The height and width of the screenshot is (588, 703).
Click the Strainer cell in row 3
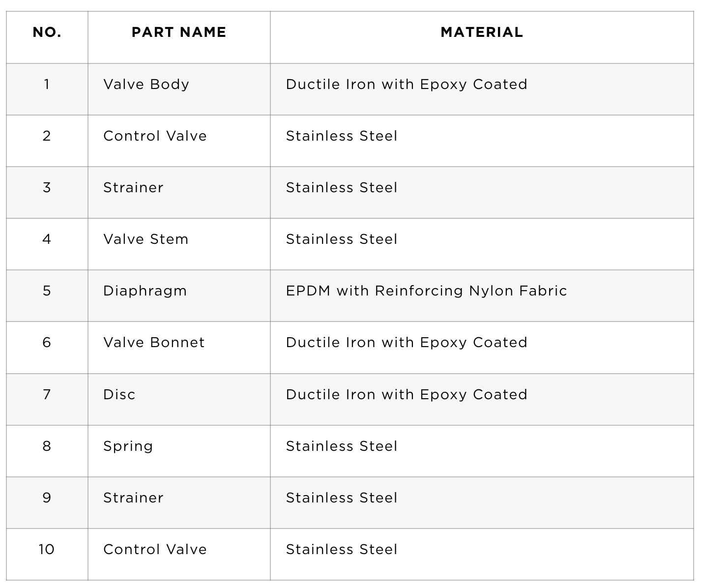pyautogui.click(x=133, y=187)
